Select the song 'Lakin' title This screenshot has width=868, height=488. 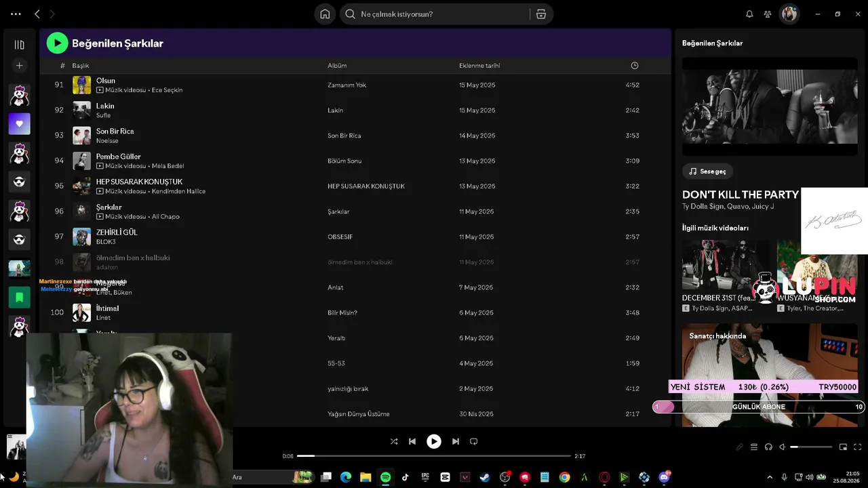point(105,106)
